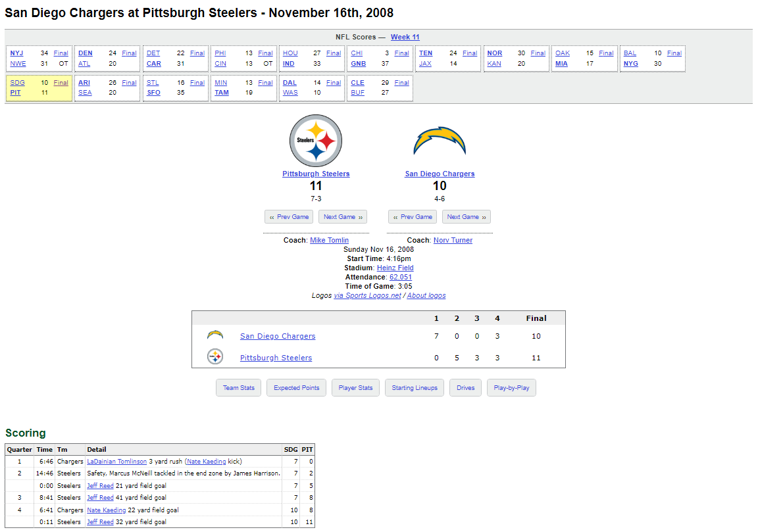The height and width of the screenshot is (532, 758).
Task: Click NWE team link in scores box
Action: click(x=18, y=63)
